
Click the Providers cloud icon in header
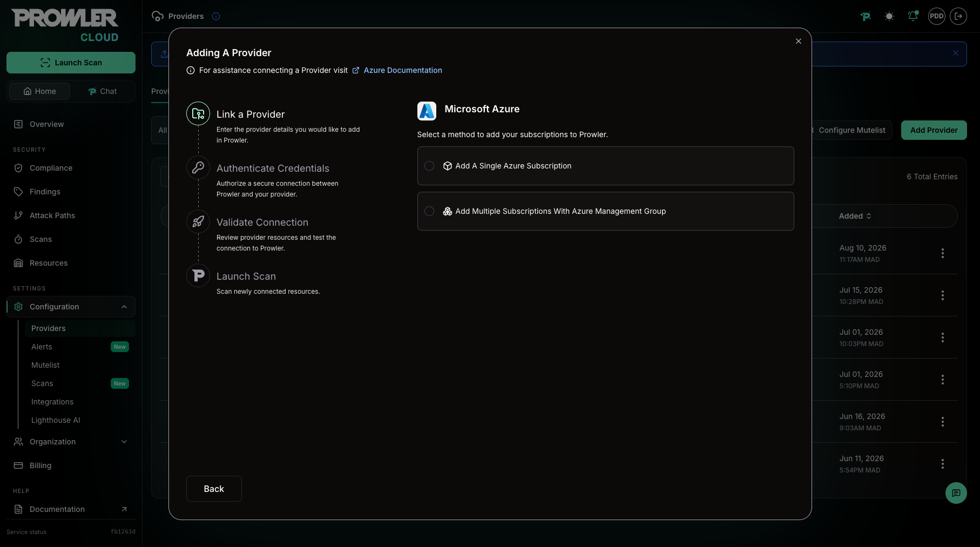point(158,16)
